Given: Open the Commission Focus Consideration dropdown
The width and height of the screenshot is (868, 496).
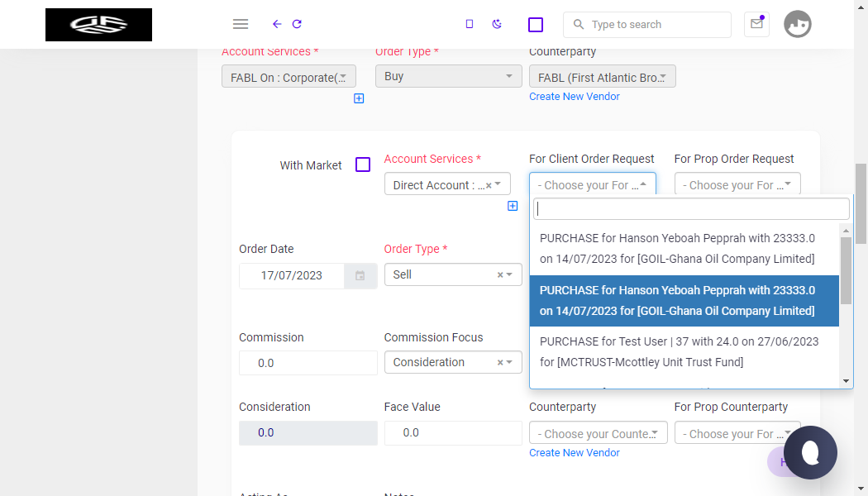Looking at the screenshot, I should coord(453,362).
